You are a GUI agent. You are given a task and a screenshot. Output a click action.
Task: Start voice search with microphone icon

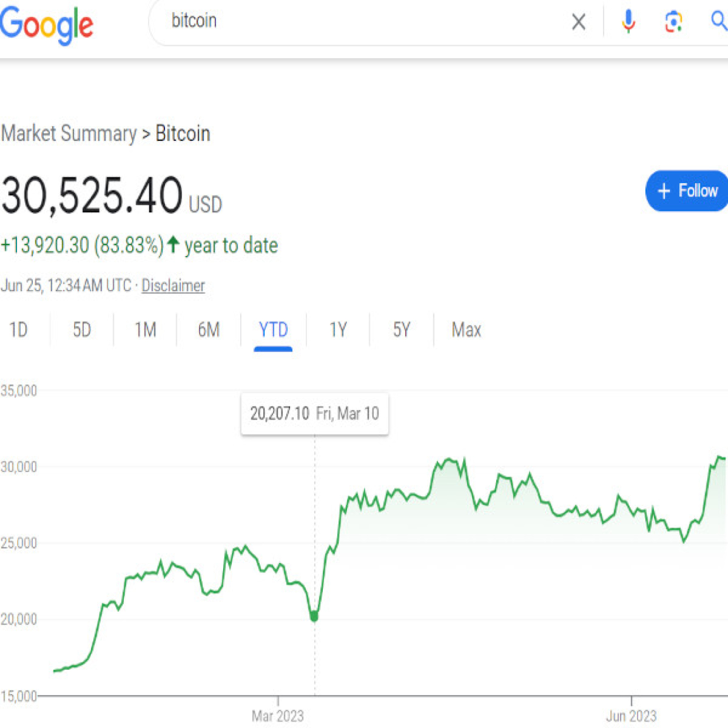coord(628,22)
